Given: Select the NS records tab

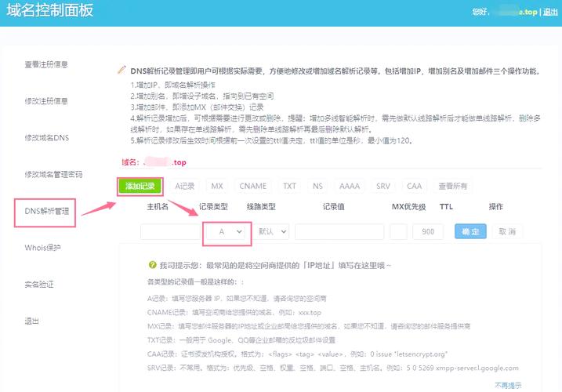Looking at the screenshot, I should point(317,186).
